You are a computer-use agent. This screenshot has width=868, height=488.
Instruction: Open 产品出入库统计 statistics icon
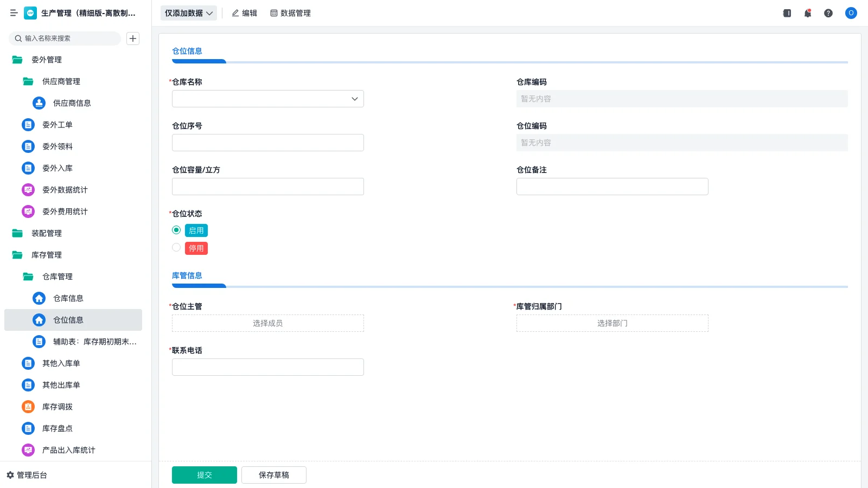pos(28,450)
